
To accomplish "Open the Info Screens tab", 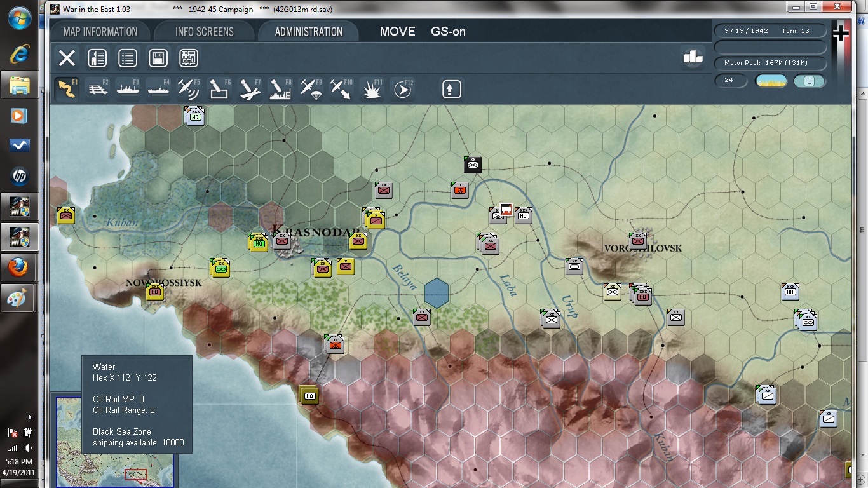I will click(204, 32).
